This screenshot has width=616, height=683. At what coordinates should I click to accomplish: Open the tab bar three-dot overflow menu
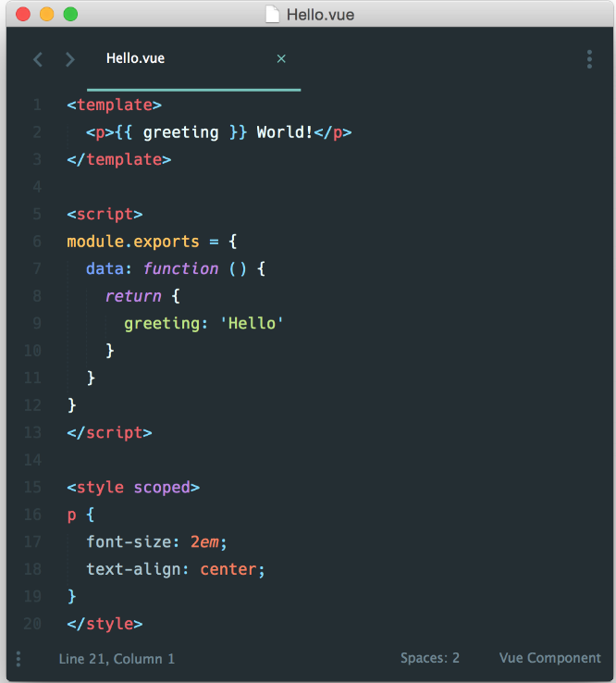click(589, 59)
